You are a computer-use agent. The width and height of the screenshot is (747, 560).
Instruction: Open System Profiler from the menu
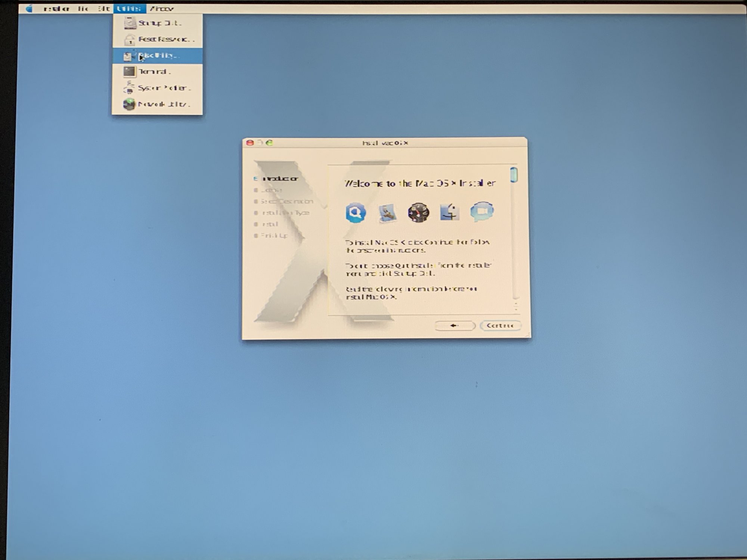click(x=158, y=88)
